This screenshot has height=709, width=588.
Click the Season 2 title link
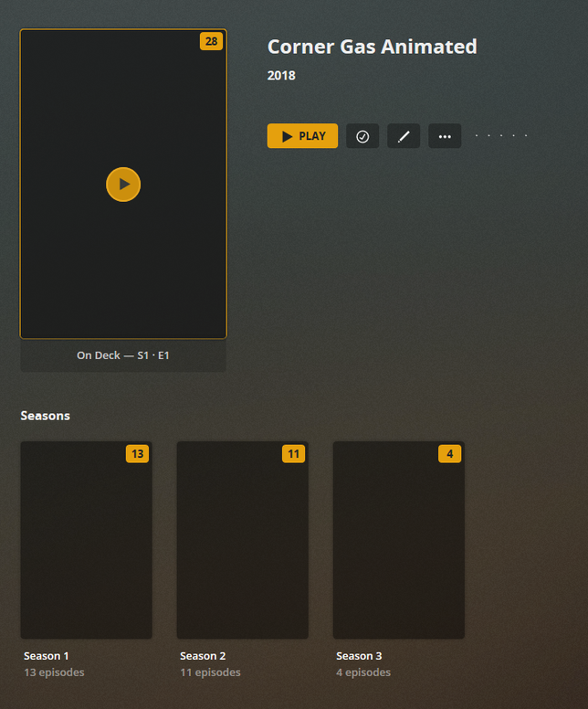click(203, 656)
